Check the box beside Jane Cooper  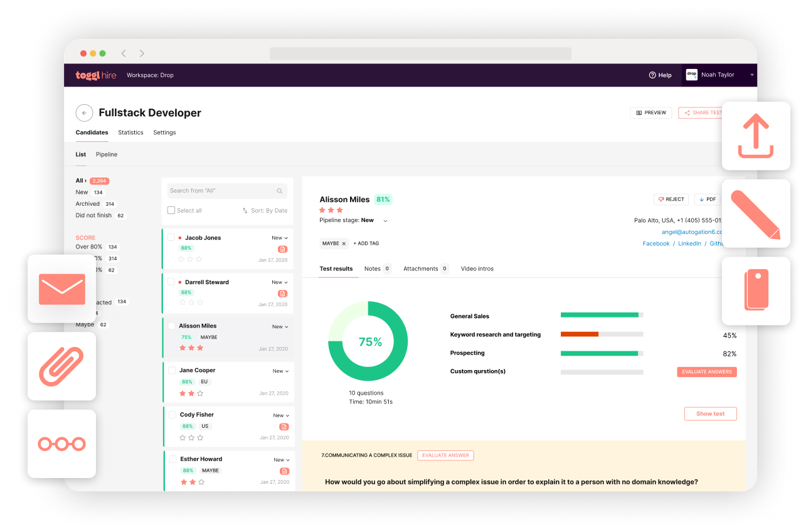pyautogui.click(x=172, y=370)
